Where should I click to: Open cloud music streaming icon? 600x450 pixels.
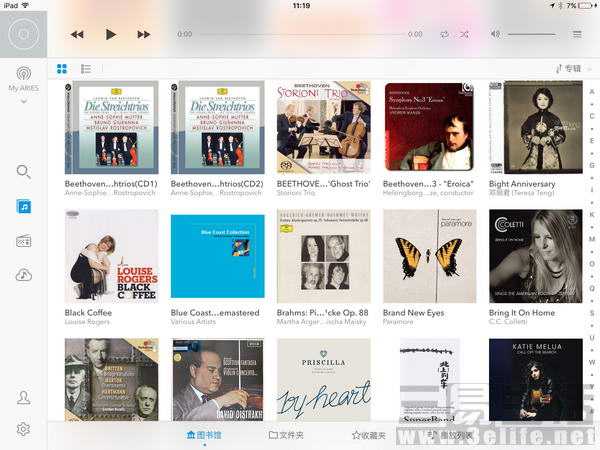click(24, 275)
